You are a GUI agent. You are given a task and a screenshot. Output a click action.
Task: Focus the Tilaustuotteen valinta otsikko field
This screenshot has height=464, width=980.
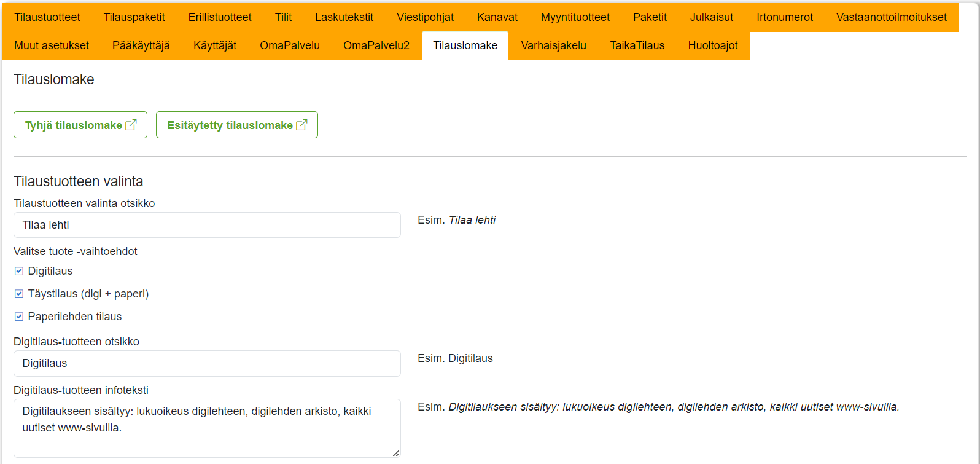[207, 225]
